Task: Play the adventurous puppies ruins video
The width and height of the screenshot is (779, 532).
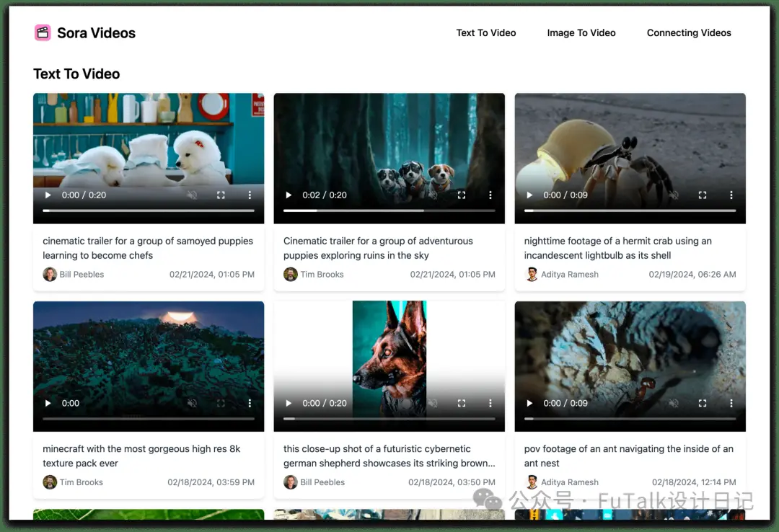Action: (289, 195)
